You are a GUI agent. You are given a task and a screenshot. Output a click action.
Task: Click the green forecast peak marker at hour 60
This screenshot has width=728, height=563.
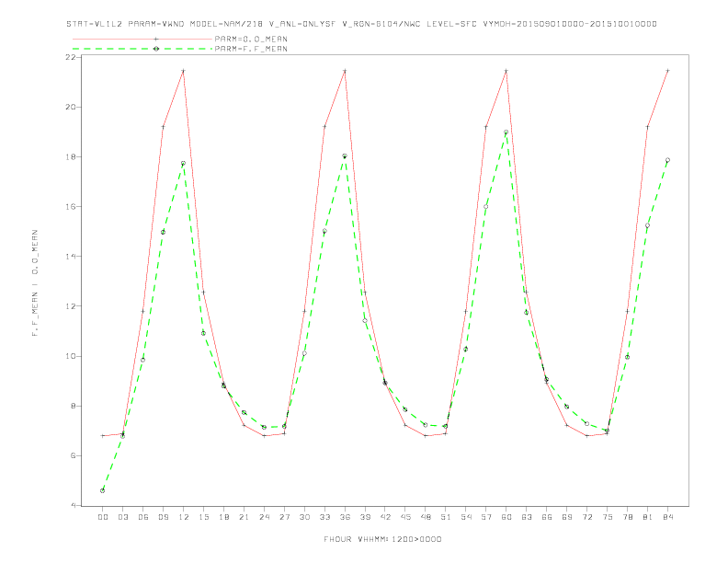point(506,132)
